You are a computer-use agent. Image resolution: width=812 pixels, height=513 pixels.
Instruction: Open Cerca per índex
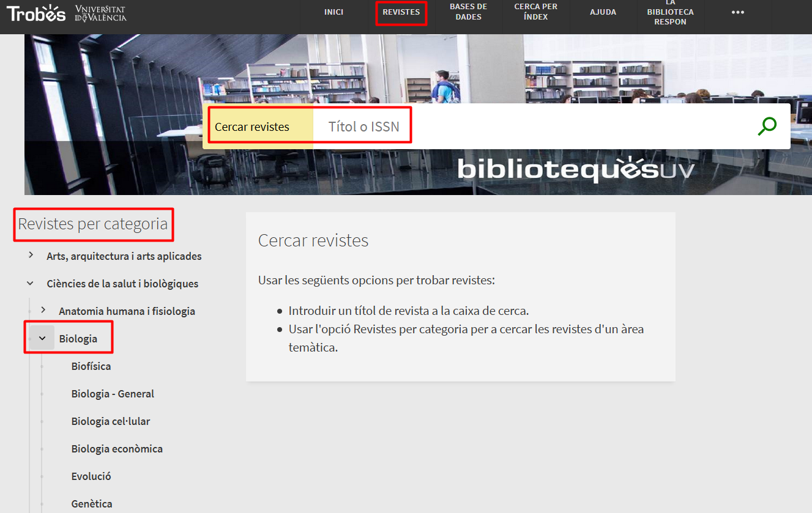[x=535, y=12]
